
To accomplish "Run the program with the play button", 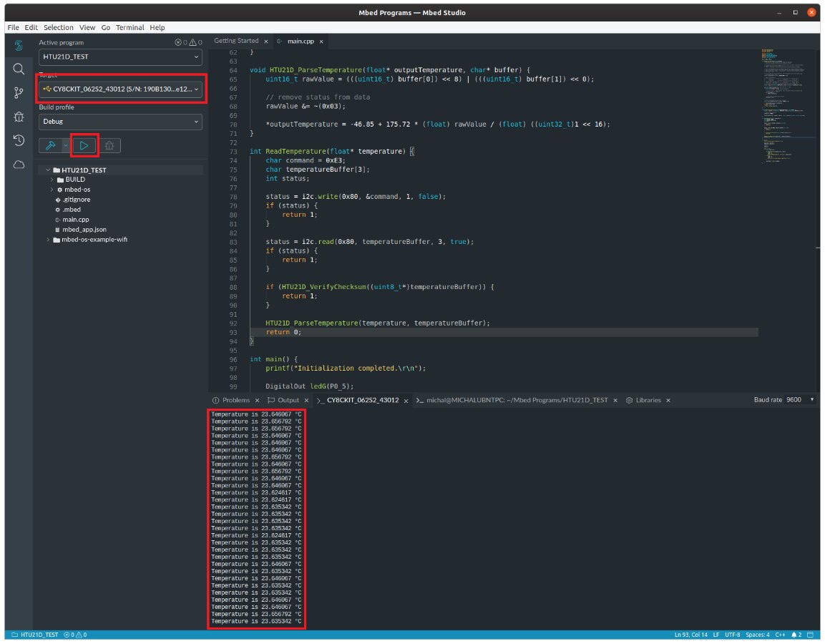I will (x=84, y=145).
